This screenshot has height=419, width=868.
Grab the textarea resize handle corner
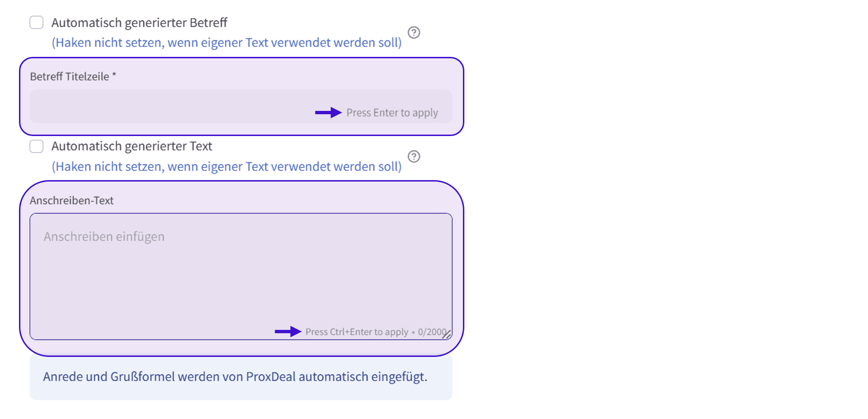coord(447,335)
